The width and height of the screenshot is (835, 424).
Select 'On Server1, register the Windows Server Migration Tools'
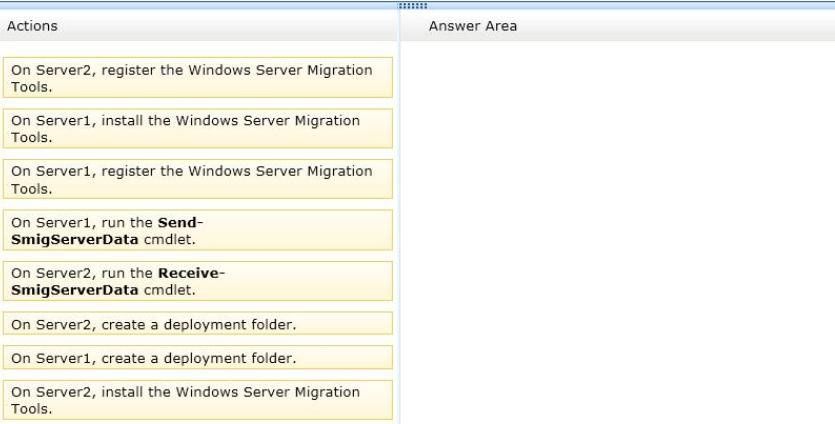pos(198,179)
